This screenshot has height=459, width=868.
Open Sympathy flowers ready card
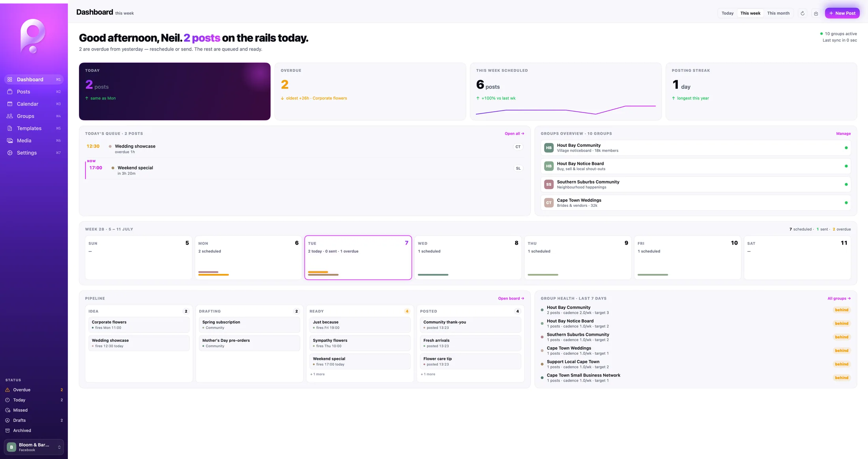(360, 343)
